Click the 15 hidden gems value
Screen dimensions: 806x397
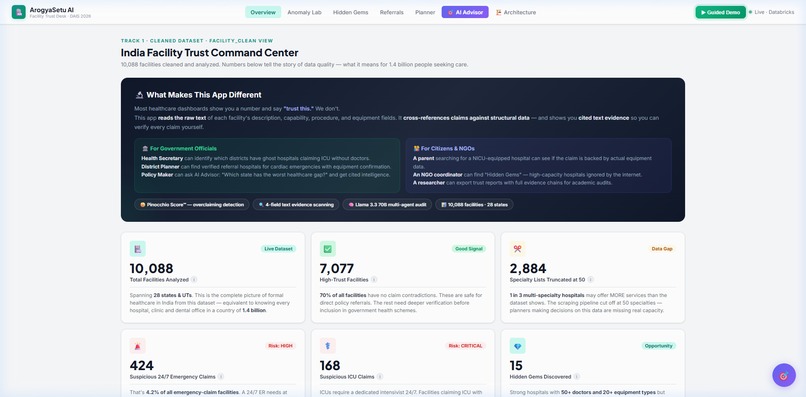pos(516,366)
